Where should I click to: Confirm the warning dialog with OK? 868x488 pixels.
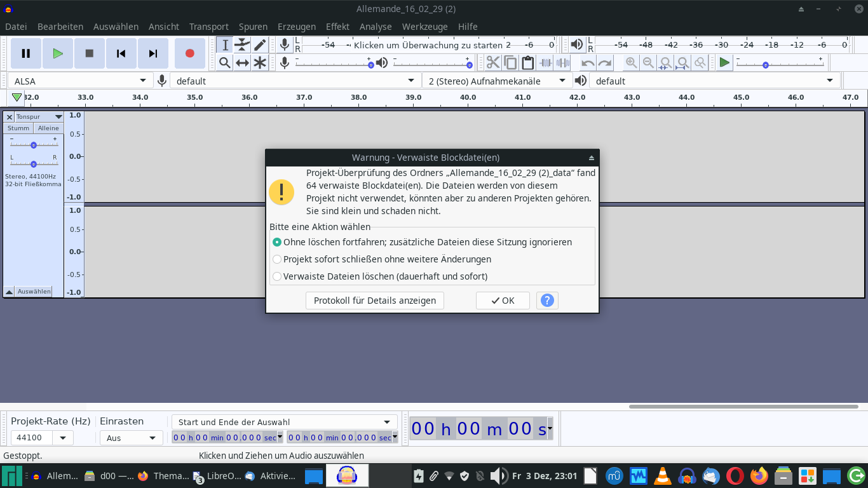(x=503, y=301)
